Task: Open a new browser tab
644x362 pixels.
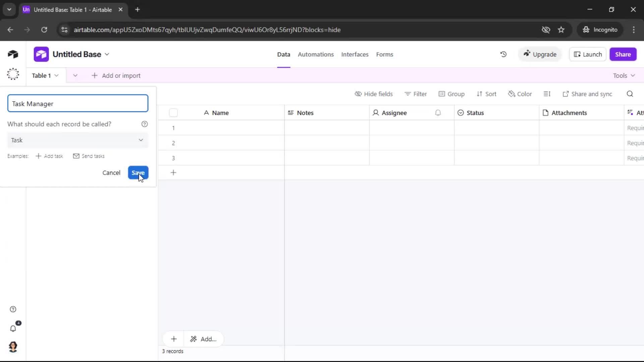Action: (138, 9)
